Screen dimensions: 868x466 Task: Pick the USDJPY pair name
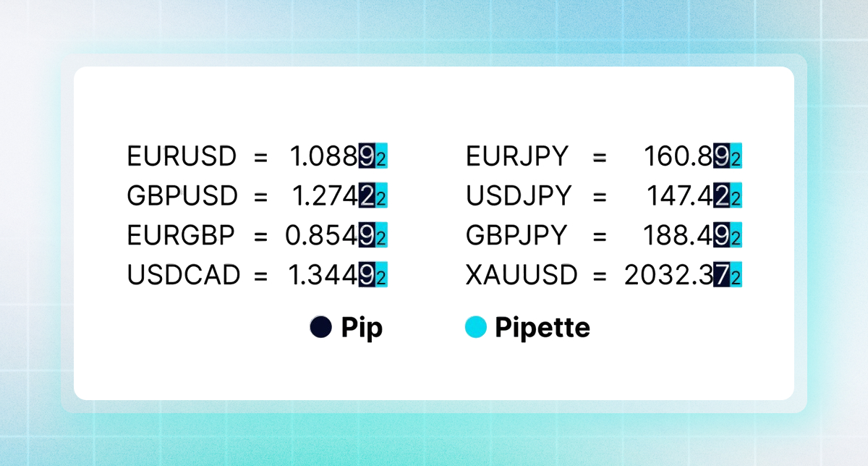[519, 196]
